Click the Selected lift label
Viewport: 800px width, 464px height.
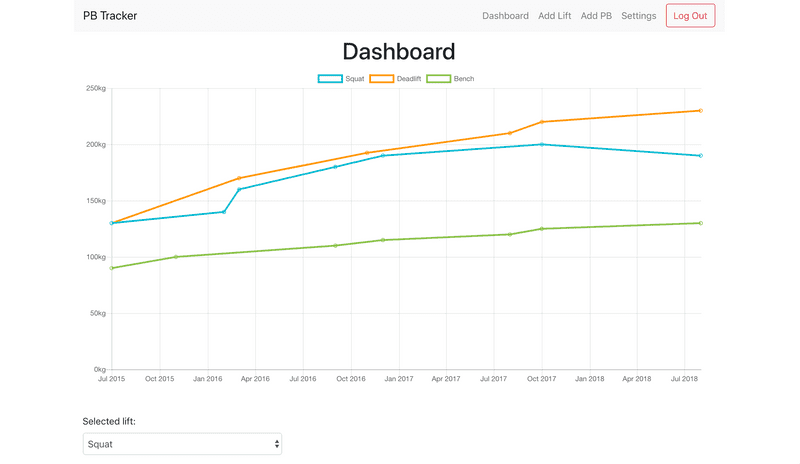click(x=109, y=421)
